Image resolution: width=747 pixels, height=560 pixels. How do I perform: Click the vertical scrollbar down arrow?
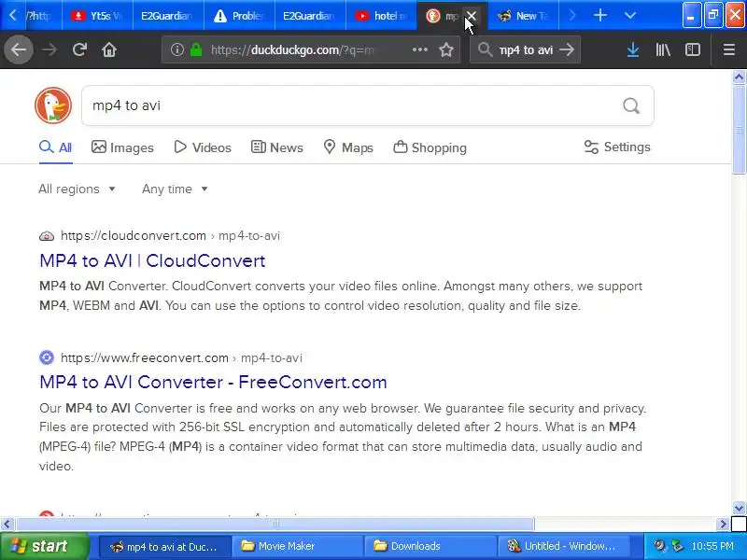[x=739, y=508]
